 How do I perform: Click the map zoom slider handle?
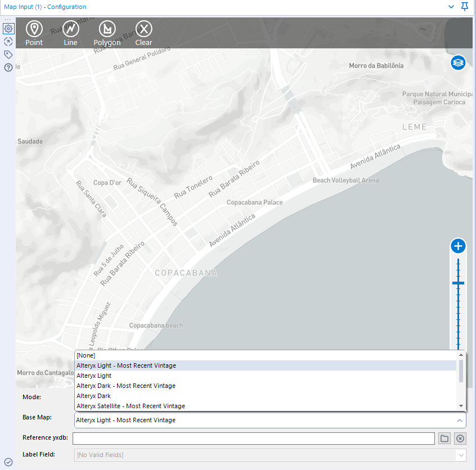[x=458, y=283]
